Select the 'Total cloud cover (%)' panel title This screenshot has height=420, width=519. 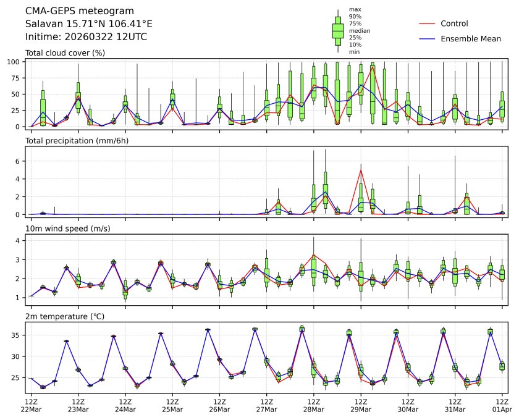65,52
